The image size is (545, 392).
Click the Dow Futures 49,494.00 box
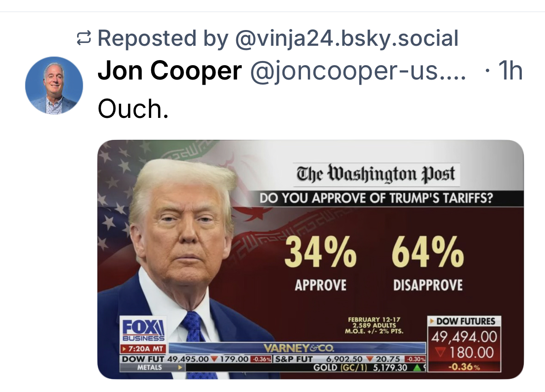coord(464,337)
